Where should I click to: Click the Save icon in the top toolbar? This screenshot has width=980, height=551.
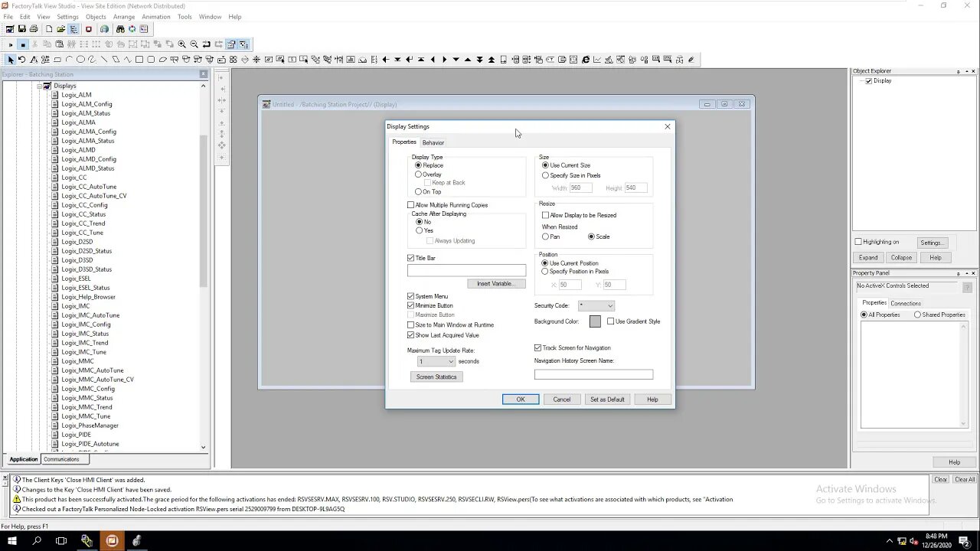coord(21,29)
